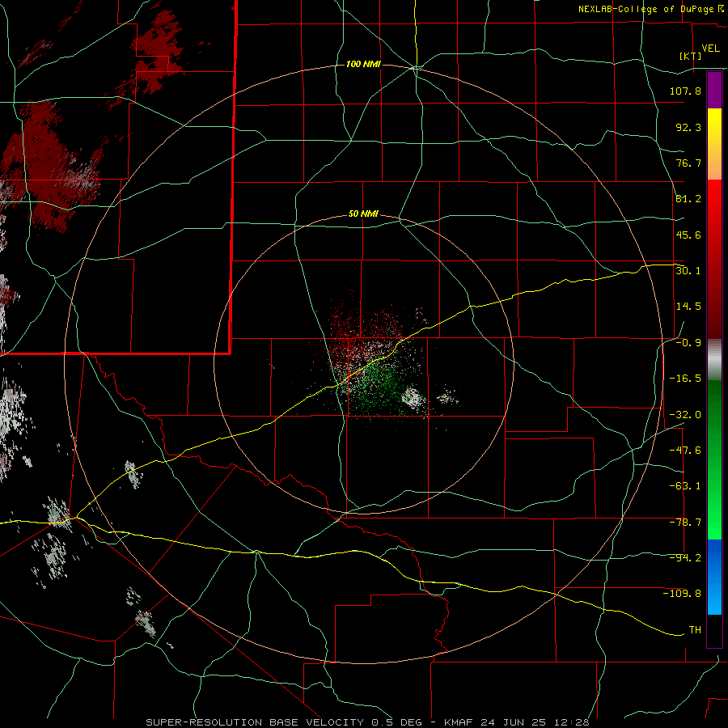This screenshot has height=728, width=728.
Task: Click the 107.8 legend value
Action: point(685,91)
